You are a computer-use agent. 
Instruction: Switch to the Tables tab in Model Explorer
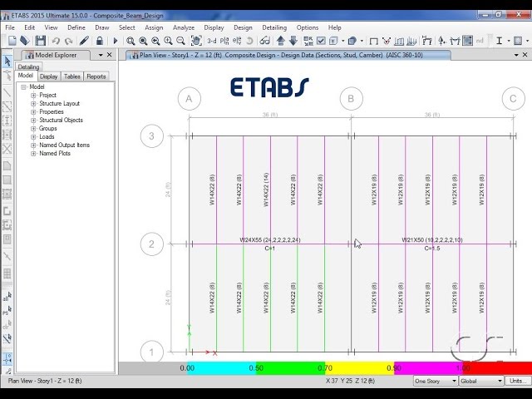72,76
